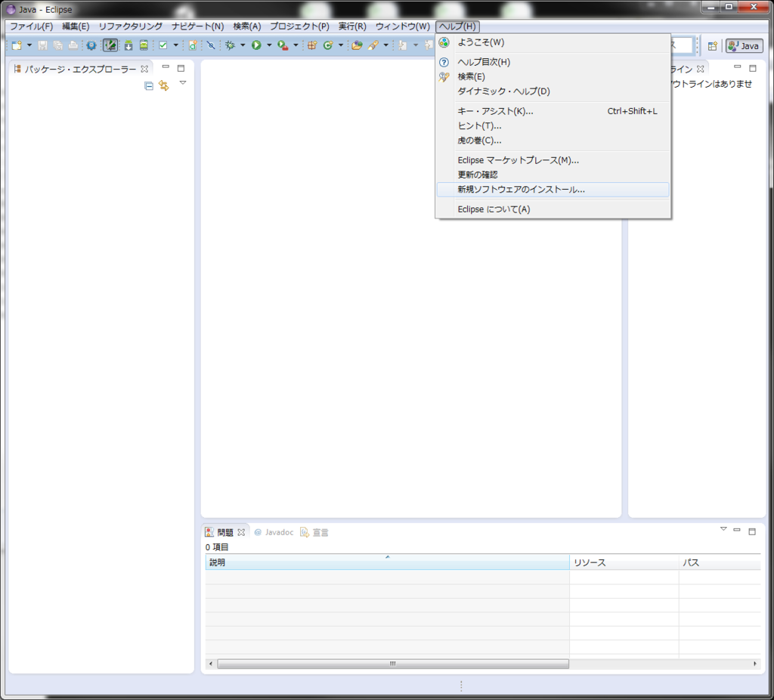The width and height of the screenshot is (774, 700).
Task: Open the 実行(R) menu
Action: coord(352,26)
